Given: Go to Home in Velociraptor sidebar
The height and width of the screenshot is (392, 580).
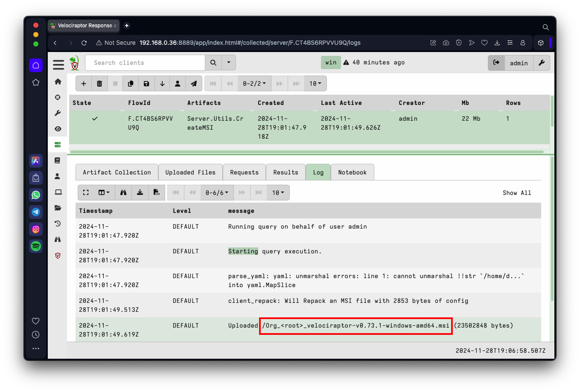Looking at the screenshot, I should (x=58, y=81).
